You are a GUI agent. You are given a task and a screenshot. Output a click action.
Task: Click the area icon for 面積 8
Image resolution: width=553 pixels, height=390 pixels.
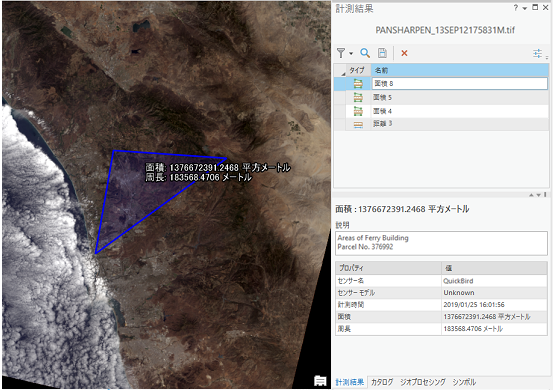pos(358,84)
